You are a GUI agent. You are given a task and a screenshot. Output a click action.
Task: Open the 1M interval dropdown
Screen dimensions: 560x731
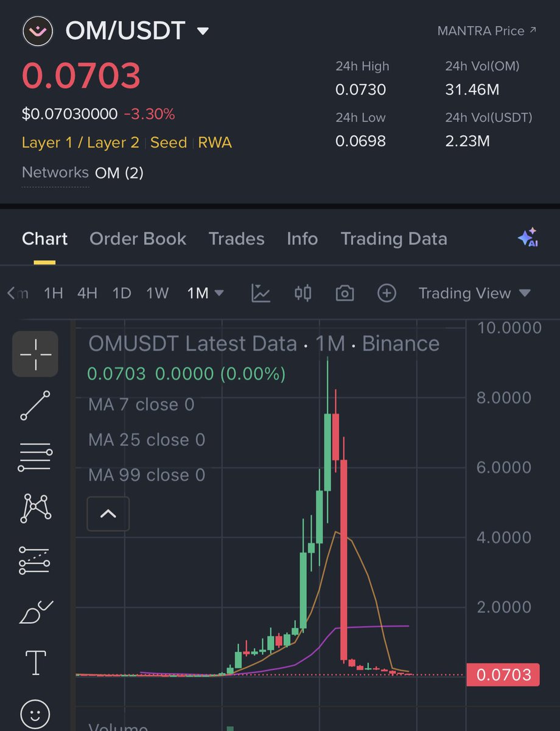205,293
